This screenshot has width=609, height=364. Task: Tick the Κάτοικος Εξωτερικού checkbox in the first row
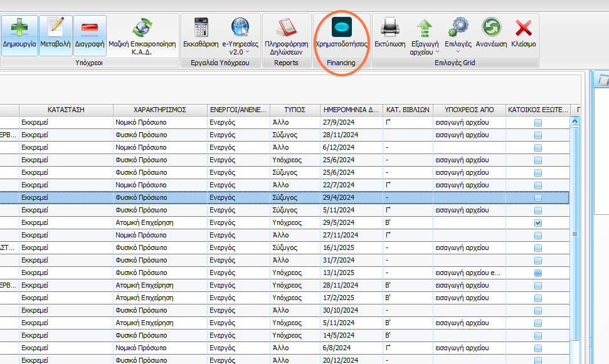click(538, 123)
